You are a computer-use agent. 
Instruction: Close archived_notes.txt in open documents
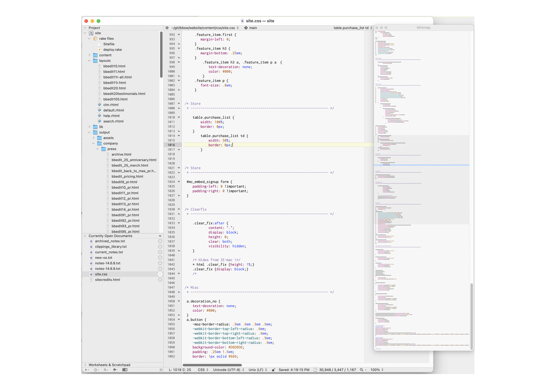click(x=160, y=241)
